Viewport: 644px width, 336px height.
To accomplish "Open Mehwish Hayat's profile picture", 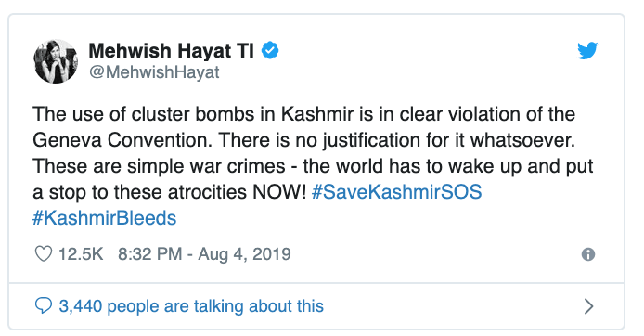I will [x=56, y=61].
